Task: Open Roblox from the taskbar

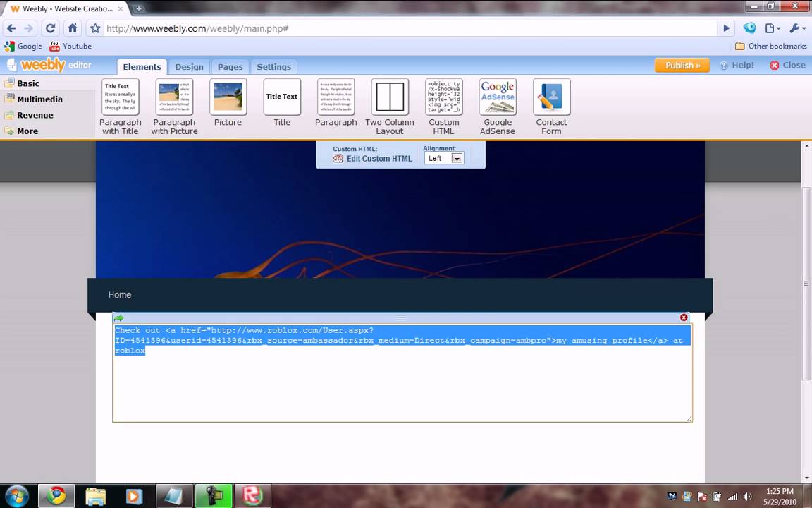Action: pos(252,496)
